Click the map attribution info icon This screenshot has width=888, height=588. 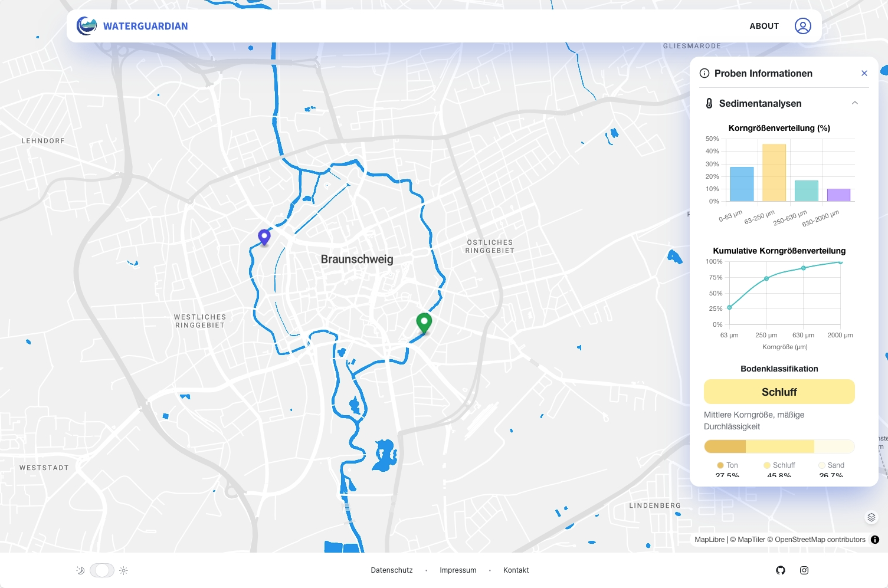click(x=874, y=540)
